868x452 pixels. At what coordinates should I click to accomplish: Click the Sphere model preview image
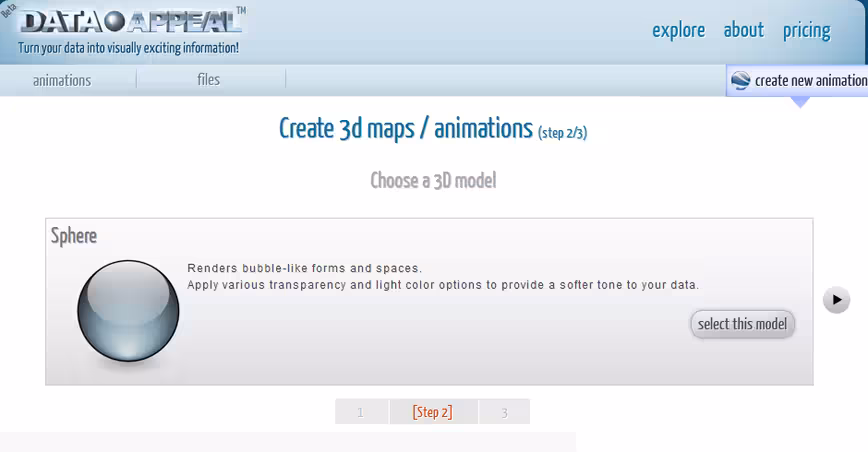pyautogui.click(x=128, y=311)
